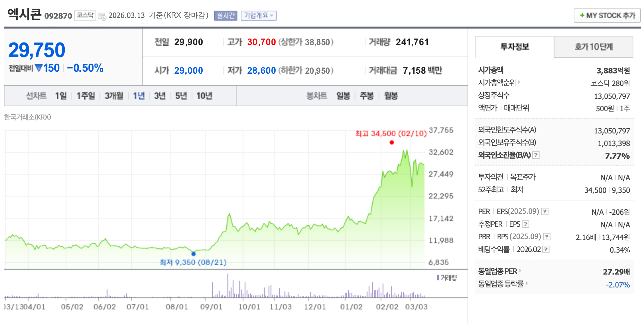This screenshot has width=644, height=324.
Task: Click the PBR BPS(2025.09) help icon
Action: tap(547, 237)
